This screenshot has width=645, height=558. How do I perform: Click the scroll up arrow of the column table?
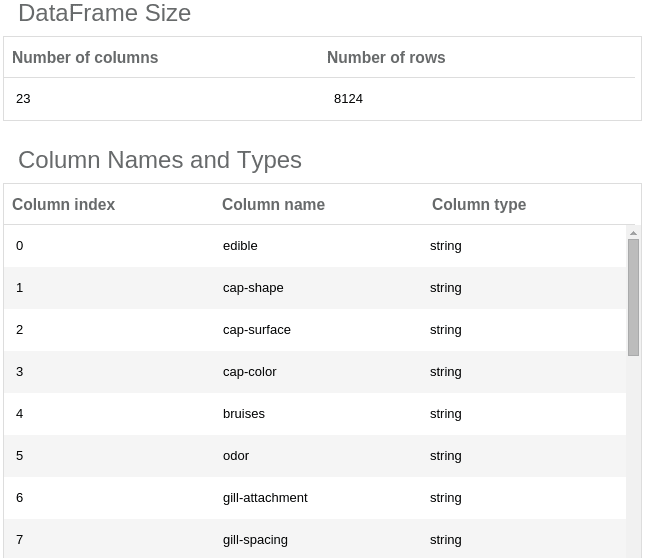pyautogui.click(x=633, y=233)
